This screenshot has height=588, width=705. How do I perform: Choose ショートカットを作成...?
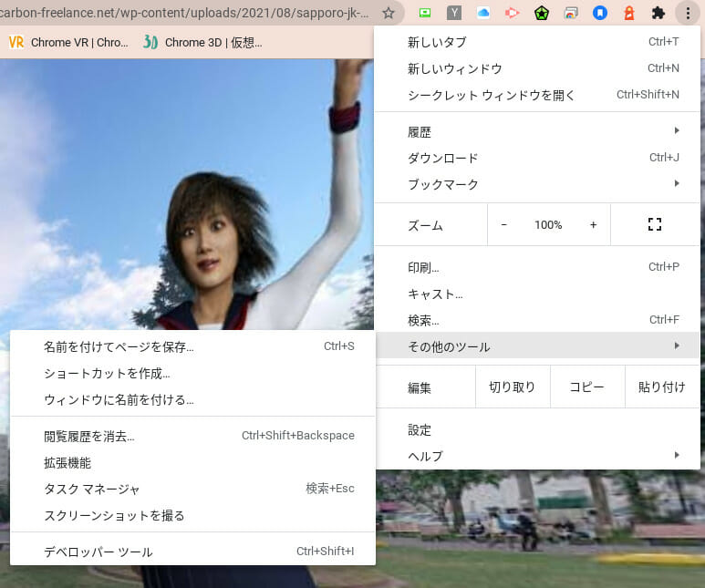pos(192,373)
